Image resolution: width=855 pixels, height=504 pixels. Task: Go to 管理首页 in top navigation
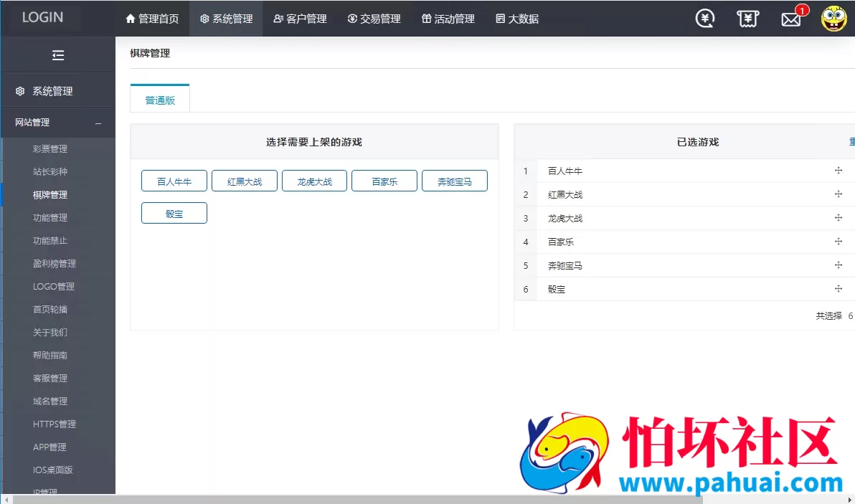152,19
